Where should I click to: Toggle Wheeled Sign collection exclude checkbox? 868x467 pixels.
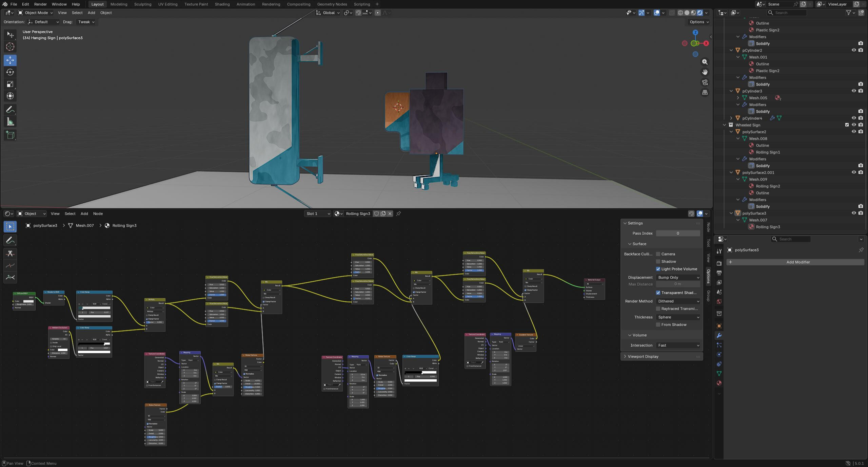[847, 125]
